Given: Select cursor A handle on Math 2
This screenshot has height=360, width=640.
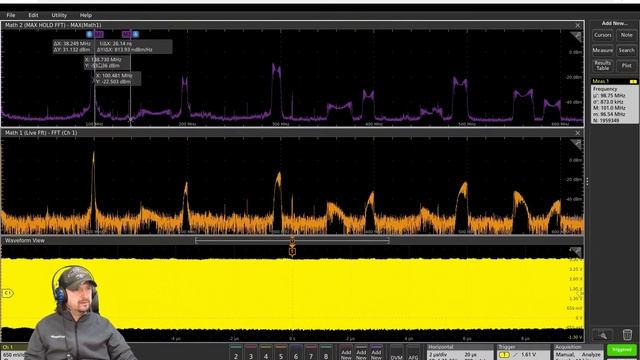Looking at the screenshot, I should click(136, 34).
